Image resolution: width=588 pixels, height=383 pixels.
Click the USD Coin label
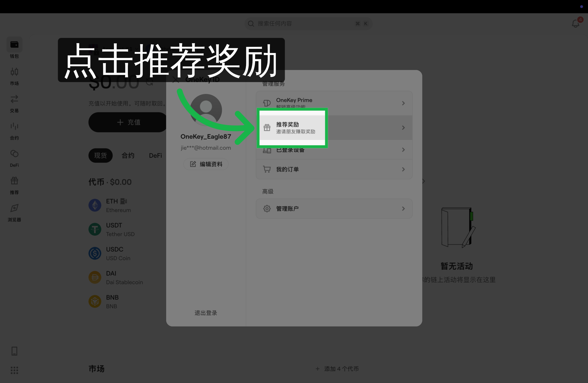pos(118,258)
